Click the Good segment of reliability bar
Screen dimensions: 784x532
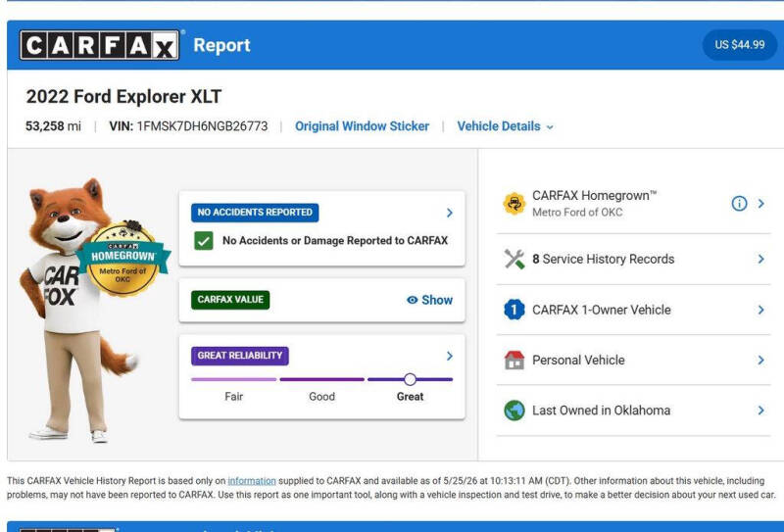point(322,379)
